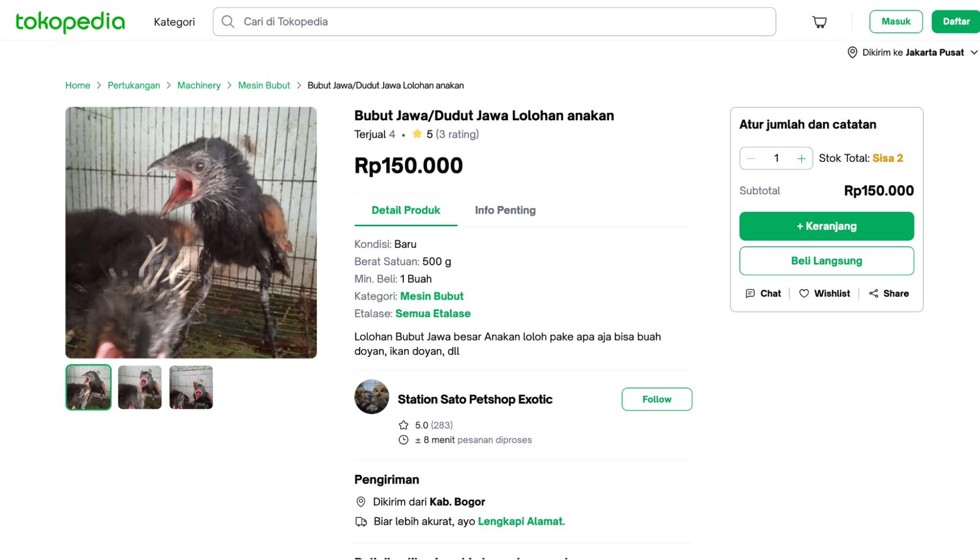Click the star rating next to Terjual 4
The width and height of the screenshot is (980, 560).
pyautogui.click(x=417, y=134)
